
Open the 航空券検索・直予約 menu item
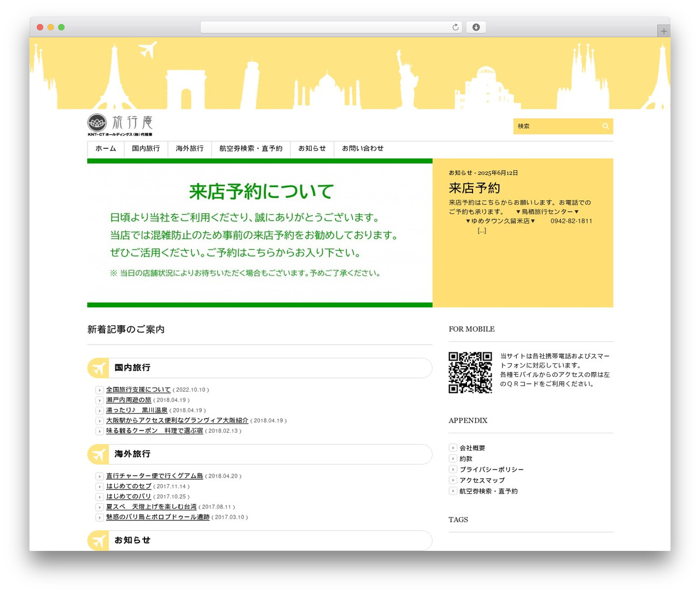(x=251, y=149)
